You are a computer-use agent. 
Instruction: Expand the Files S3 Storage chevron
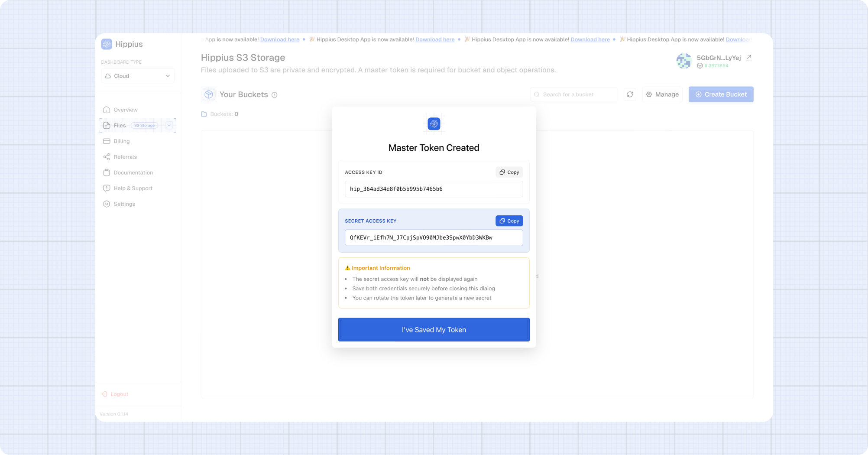[x=169, y=125]
